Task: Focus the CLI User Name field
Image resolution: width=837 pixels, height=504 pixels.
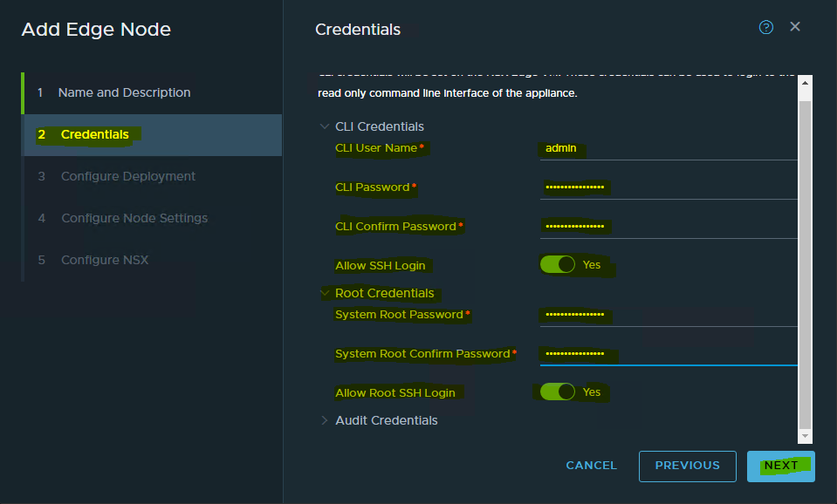Action: 669,149
